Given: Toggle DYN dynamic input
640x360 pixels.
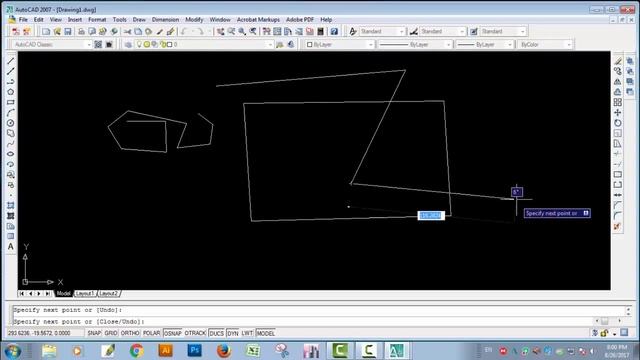Looking at the screenshot, I should 233,333.
